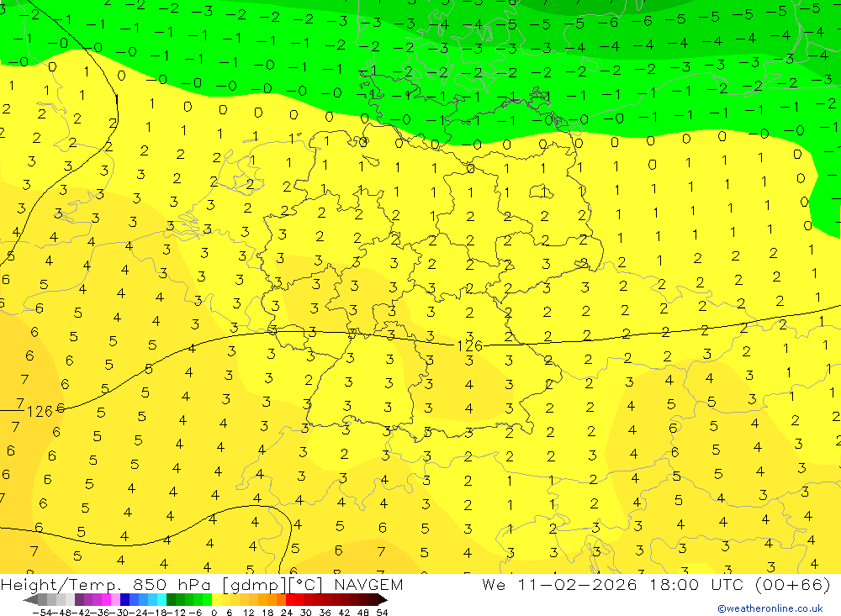Select the bright green legend swatch left of 0
Screen dimensions: 841x616
(x=207, y=599)
